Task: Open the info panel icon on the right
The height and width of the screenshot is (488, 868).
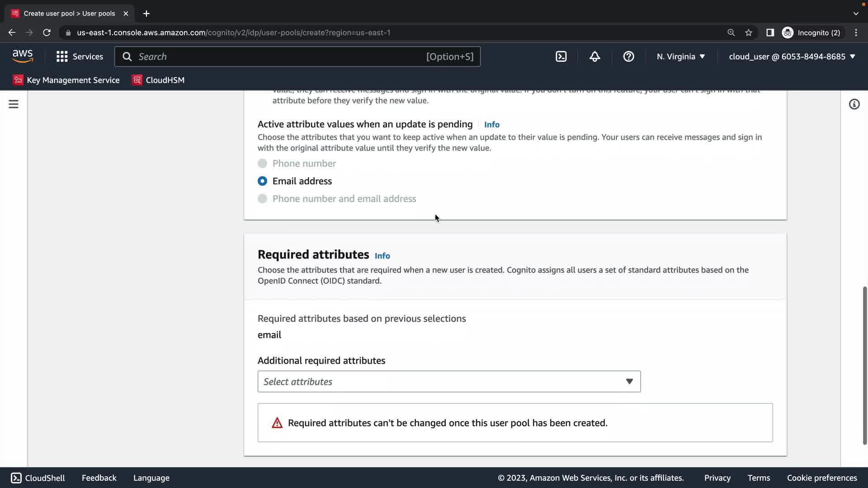Action: point(854,104)
